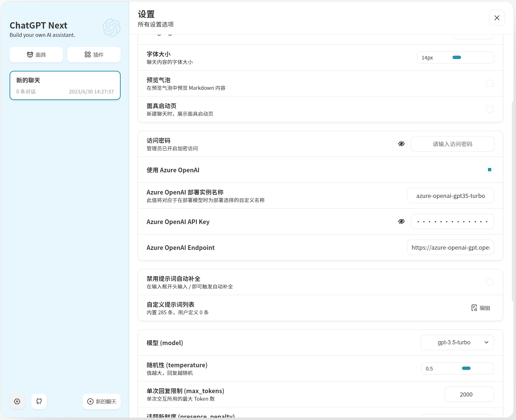Select the 新的聊天 conversation in the sidebar
Screen dimensions: 516x420
coord(65,85)
